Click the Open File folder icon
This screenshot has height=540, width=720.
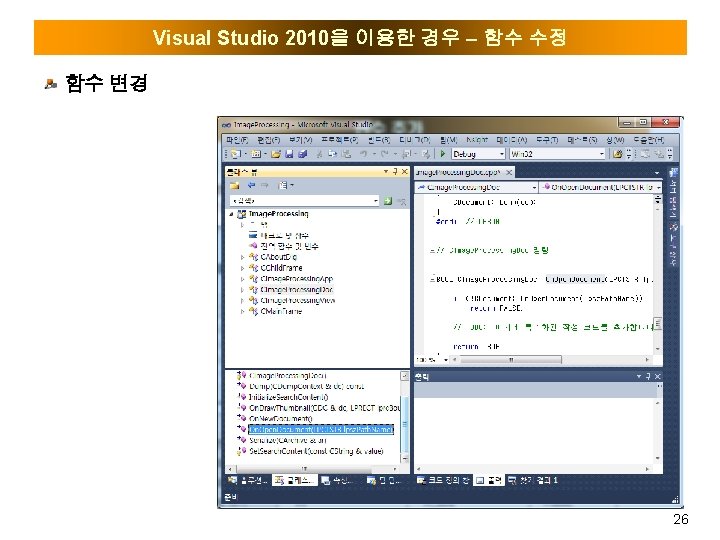coord(276,154)
